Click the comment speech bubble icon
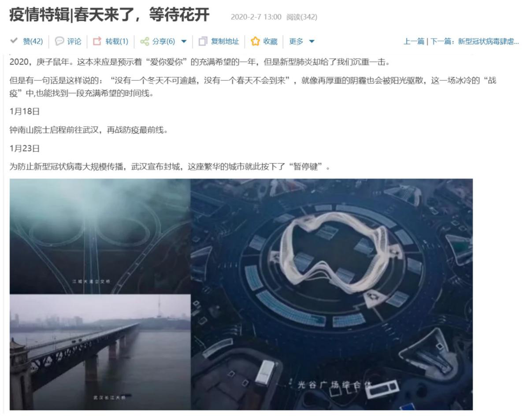This screenshot has width=527, height=420. pos(59,41)
